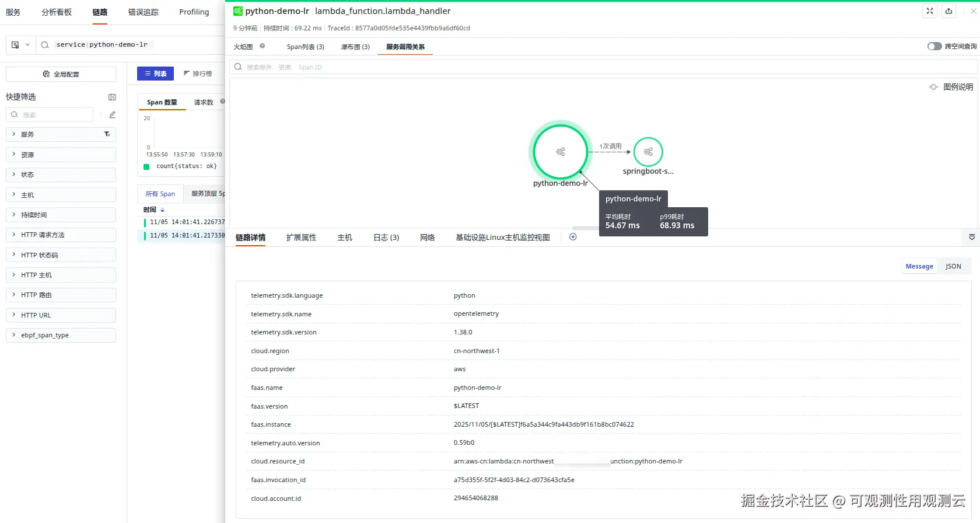The image size is (980, 523).
Task: Open the 服务 top navigation tab
Action: pyautogui.click(x=13, y=12)
